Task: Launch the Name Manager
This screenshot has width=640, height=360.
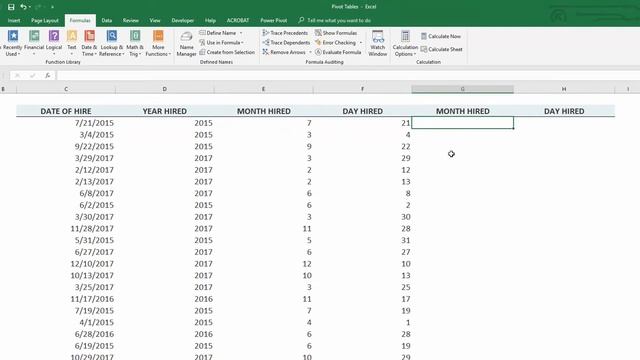Action: click(186, 44)
